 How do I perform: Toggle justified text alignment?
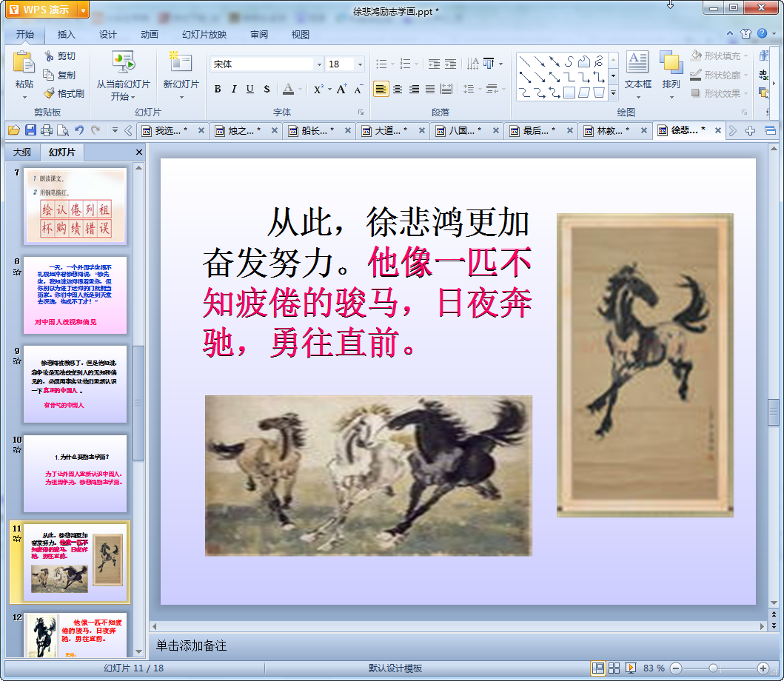[x=430, y=89]
